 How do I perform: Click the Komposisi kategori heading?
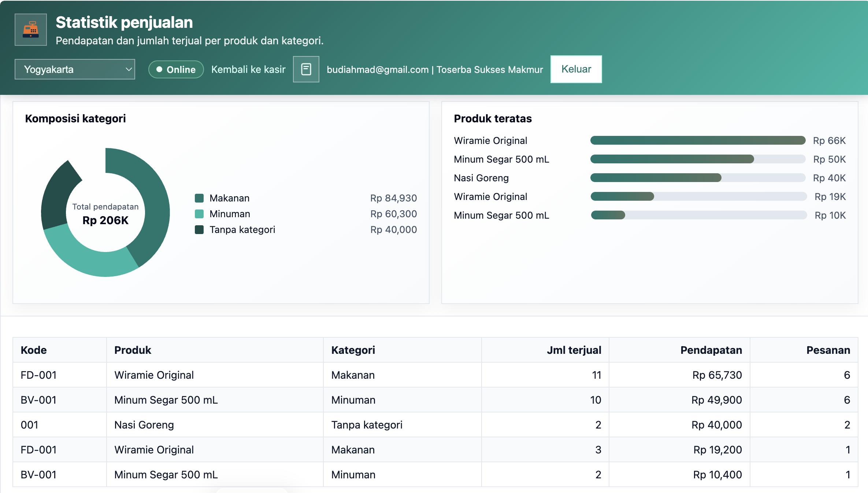point(75,119)
